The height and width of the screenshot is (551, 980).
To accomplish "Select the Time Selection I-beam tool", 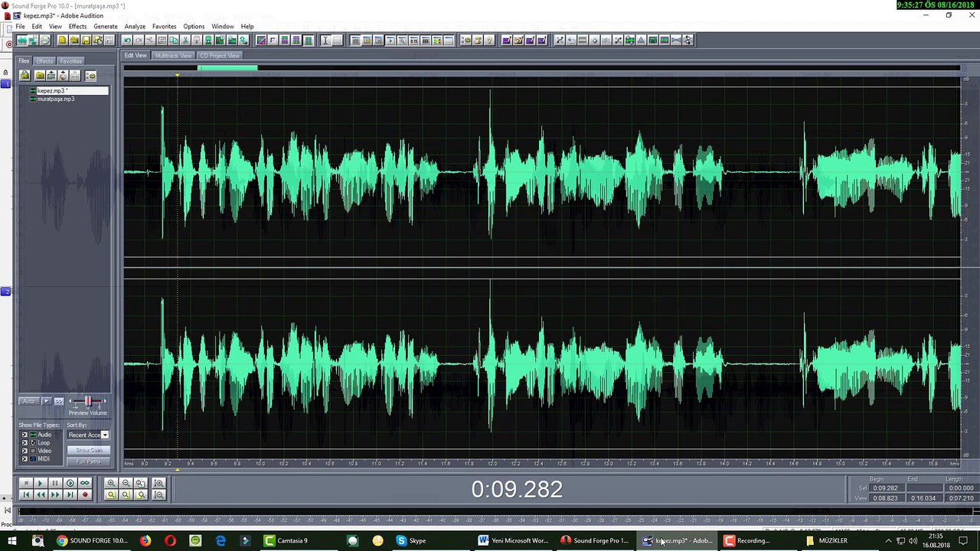I will [325, 40].
